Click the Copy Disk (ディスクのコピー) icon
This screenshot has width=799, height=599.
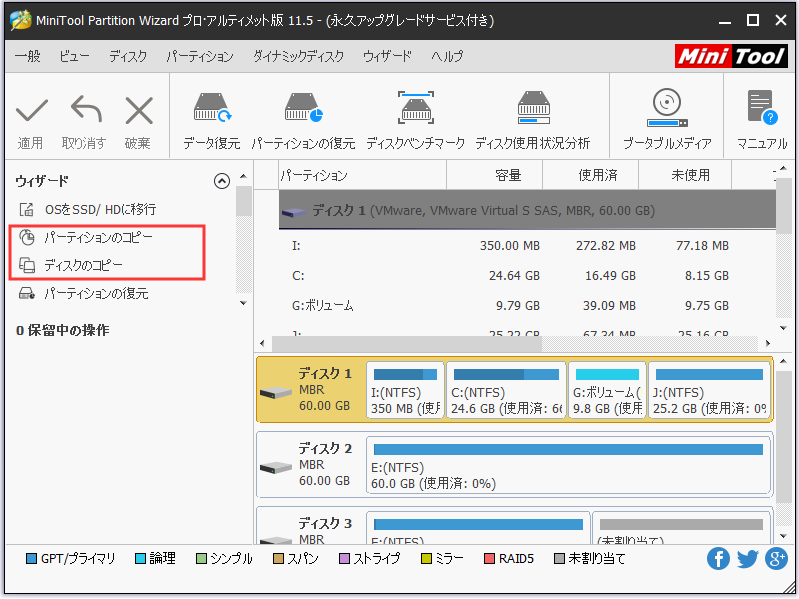click(x=26, y=265)
